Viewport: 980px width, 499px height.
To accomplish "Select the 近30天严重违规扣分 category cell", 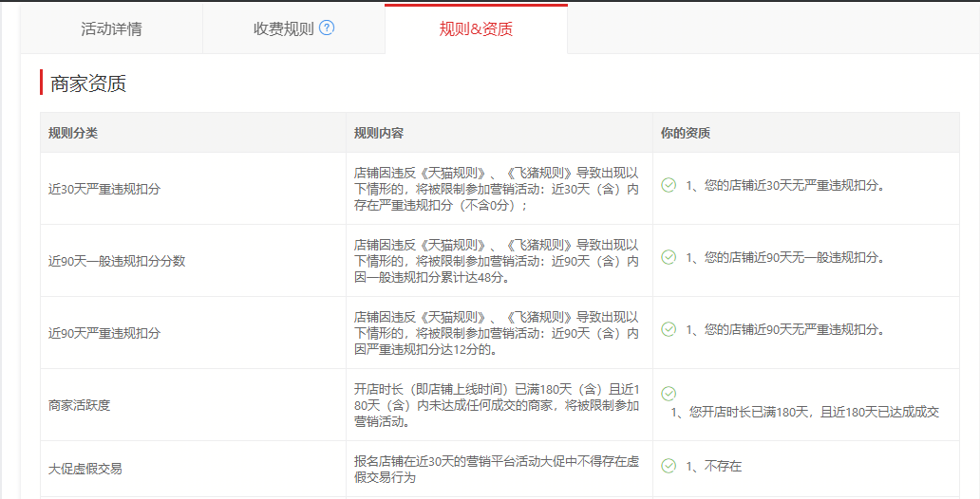I will click(104, 189).
